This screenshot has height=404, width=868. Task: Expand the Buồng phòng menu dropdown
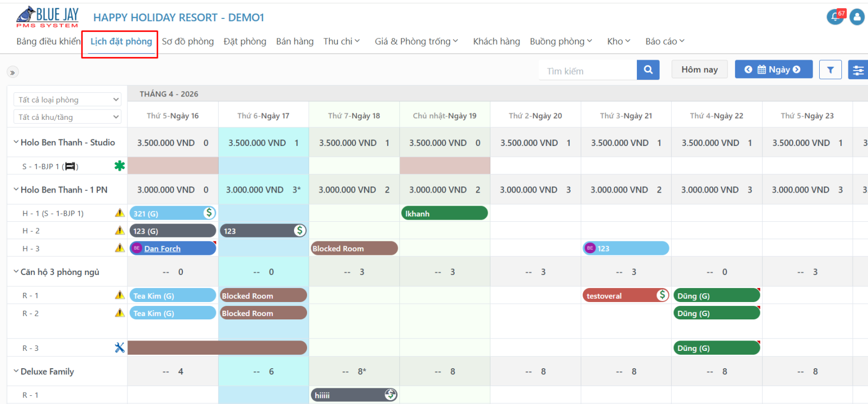561,41
